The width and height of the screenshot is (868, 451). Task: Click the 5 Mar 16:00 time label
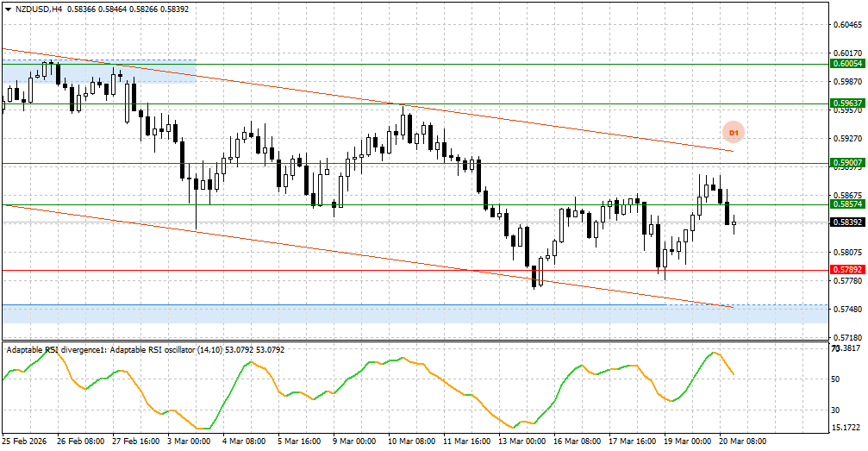coord(299,442)
